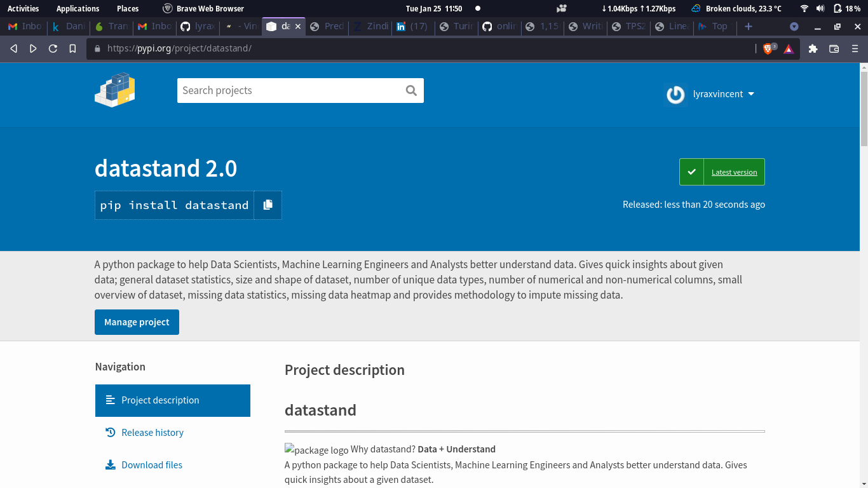Click the datastand 2.0 heading
This screenshot has height=488, width=868.
166,168
